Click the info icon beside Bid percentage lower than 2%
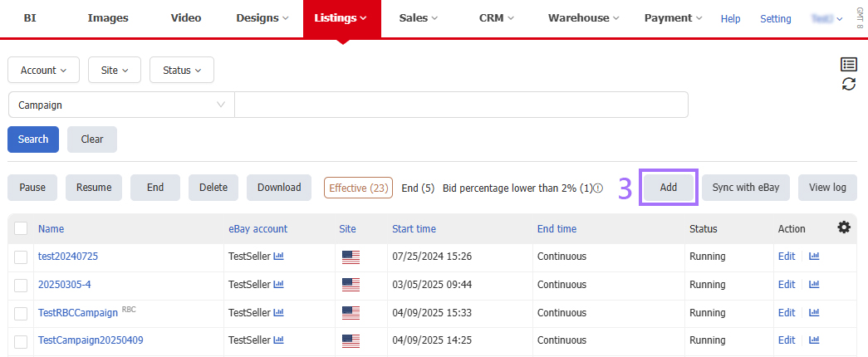This screenshot has height=357, width=868. tap(598, 188)
